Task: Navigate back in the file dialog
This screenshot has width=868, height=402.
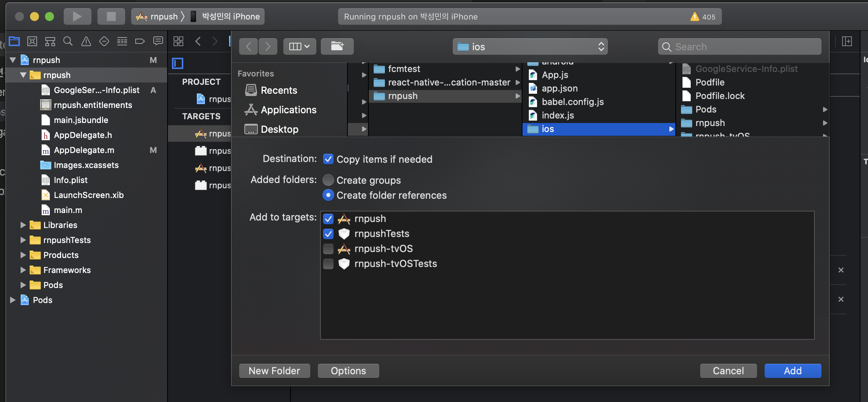Action: coord(248,46)
